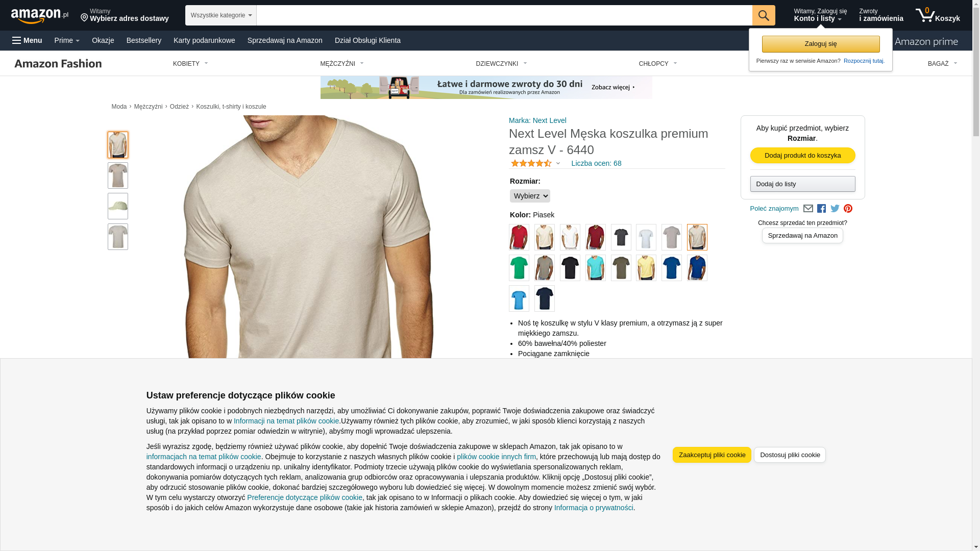The image size is (980, 551).
Task: Expand the KOBIETY fashion menu
Action: tap(190, 64)
